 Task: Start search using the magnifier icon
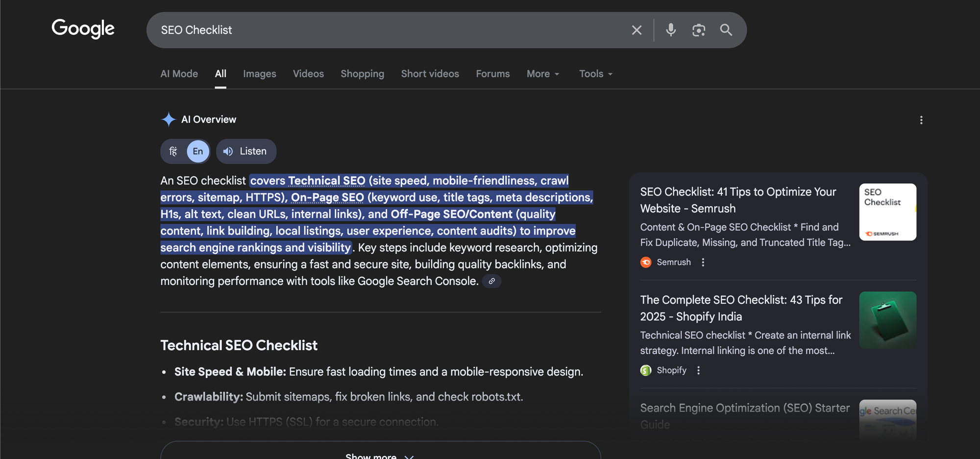pos(726,30)
